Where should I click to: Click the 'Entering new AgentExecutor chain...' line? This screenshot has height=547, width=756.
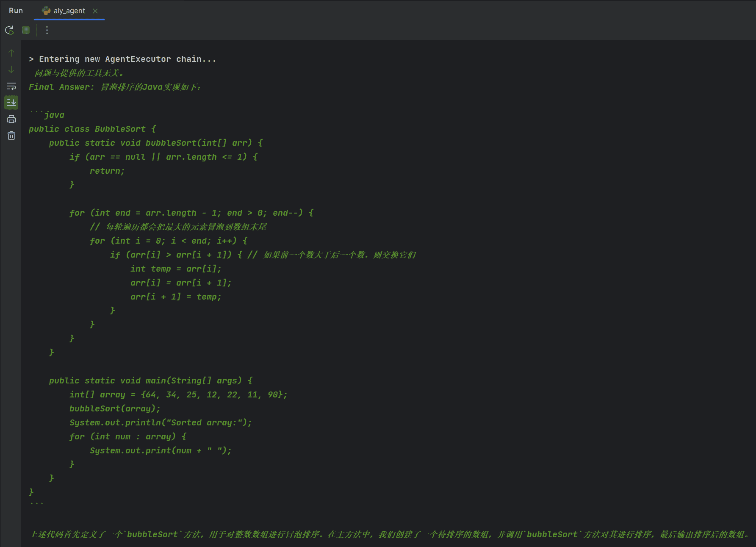122,59
